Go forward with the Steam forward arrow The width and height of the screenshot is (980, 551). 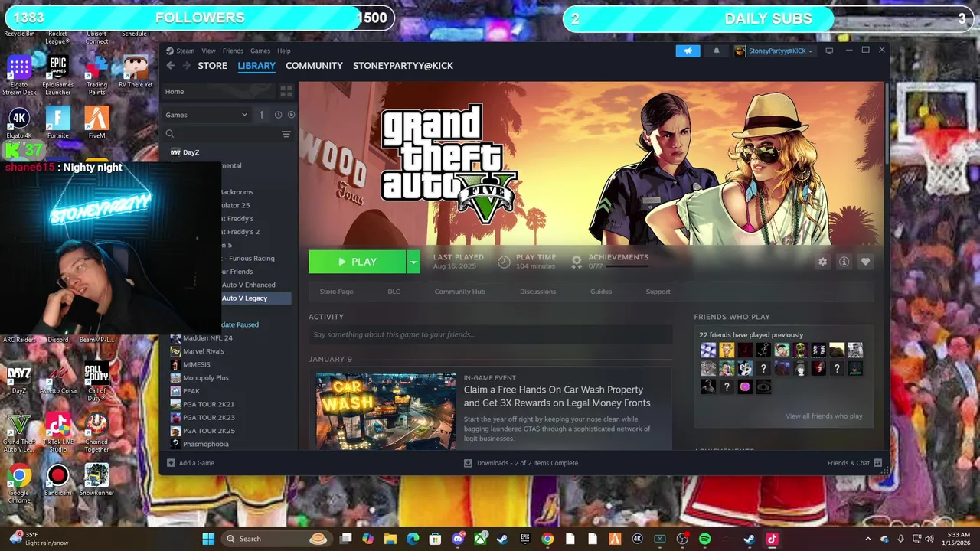coord(187,66)
